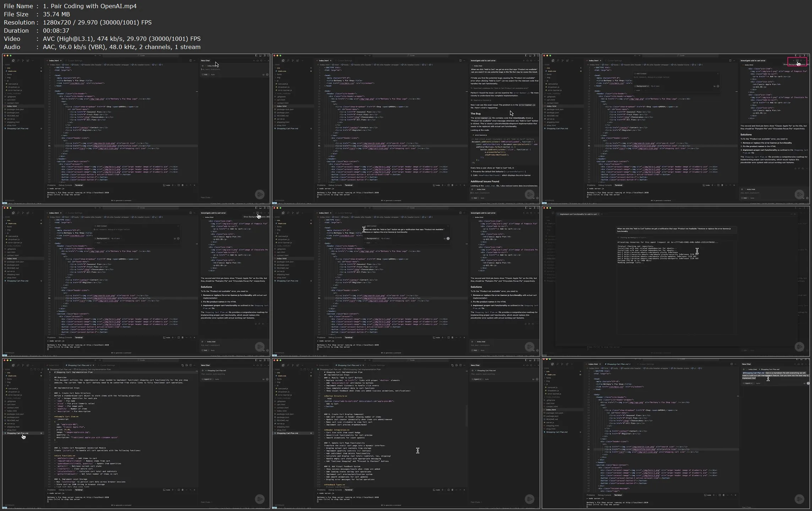Screen dimensions: 812x511
Task: Select Debug Console tab in first thumbnail
Action: click(65, 185)
